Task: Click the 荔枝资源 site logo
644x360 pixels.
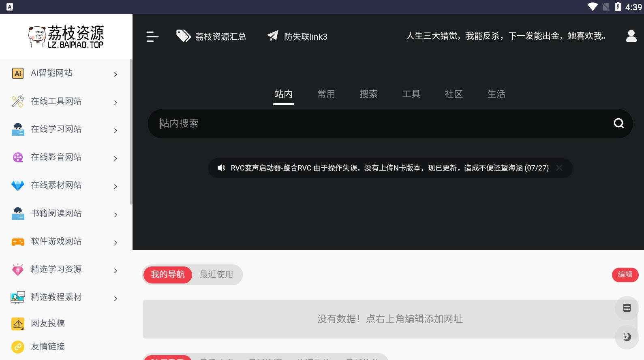Action: click(x=66, y=36)
